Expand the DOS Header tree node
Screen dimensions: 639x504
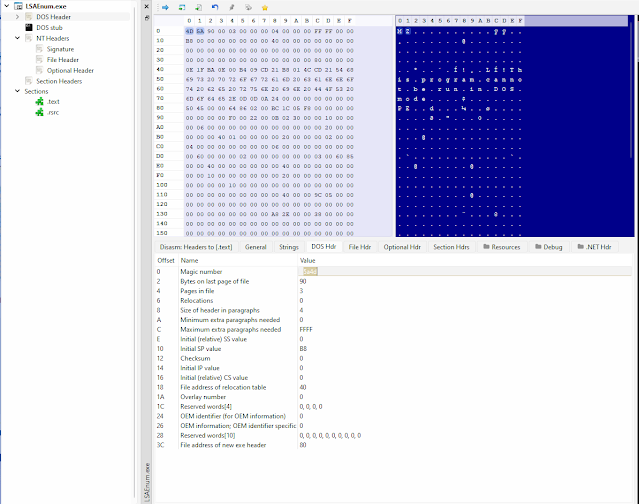17,17
